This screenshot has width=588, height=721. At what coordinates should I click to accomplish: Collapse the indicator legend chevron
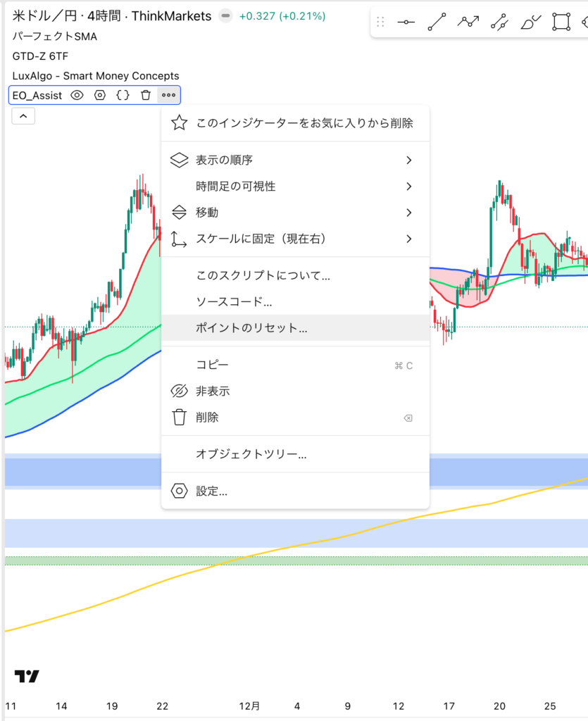pyautogui.click(x=23, y=116)
